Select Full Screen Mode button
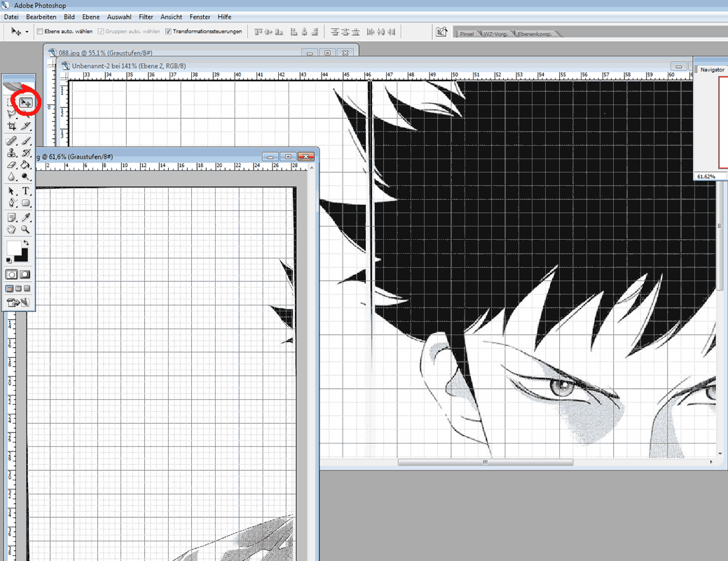 (27, 289)
